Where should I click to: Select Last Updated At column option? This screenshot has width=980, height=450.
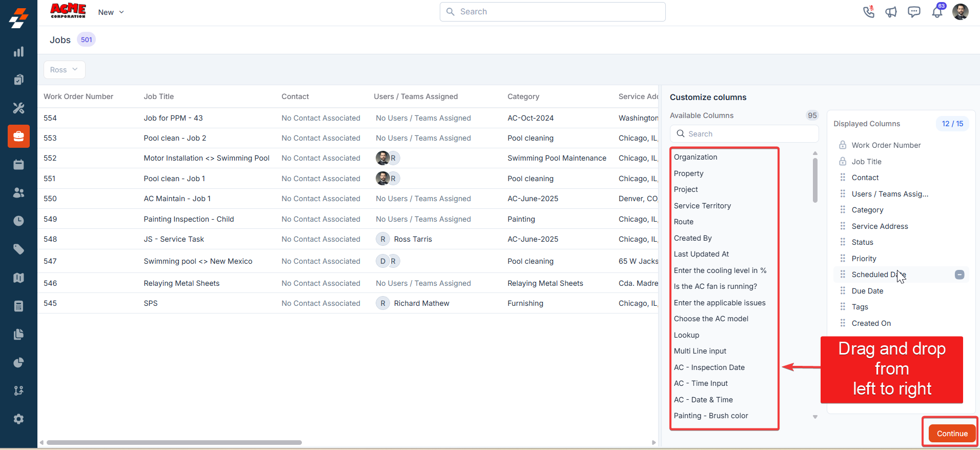pyautogui.click(x=701, y=254)
